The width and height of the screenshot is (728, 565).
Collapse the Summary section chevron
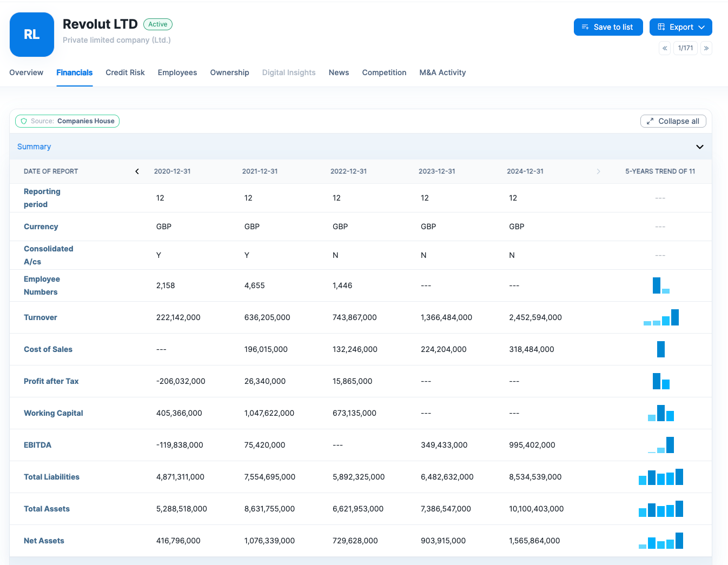pos(699,147)
